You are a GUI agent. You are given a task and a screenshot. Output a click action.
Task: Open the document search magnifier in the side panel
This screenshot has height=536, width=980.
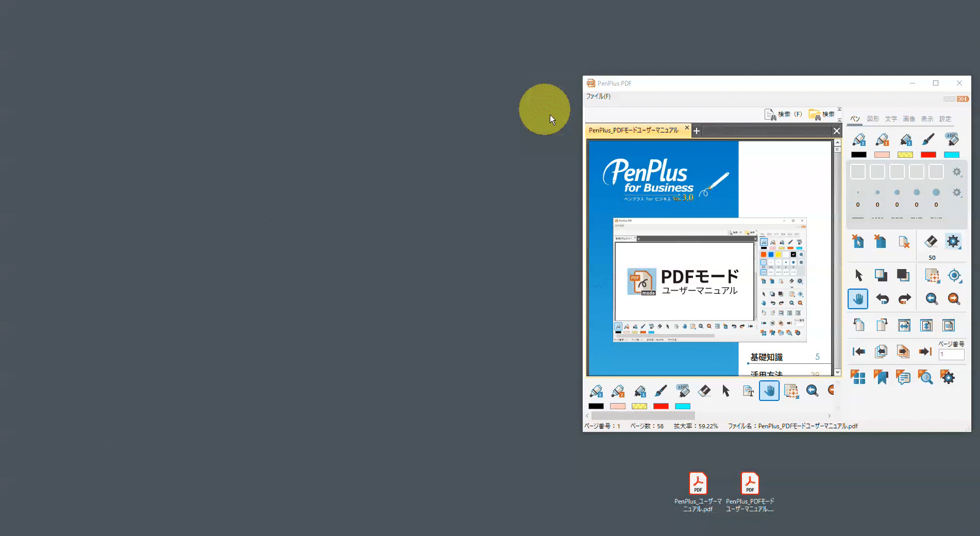tap(925, 377)
